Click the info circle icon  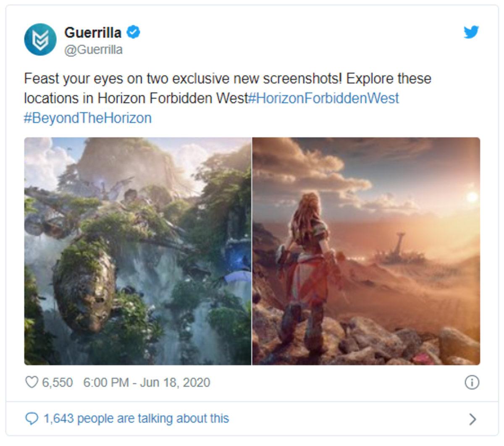(472, 383)
